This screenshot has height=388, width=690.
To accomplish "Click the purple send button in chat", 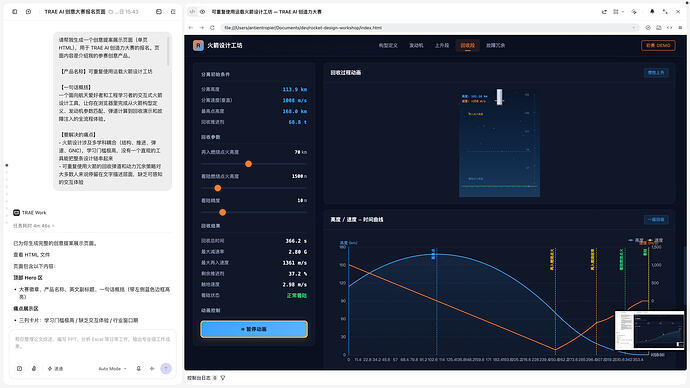I will coord(166,369).
